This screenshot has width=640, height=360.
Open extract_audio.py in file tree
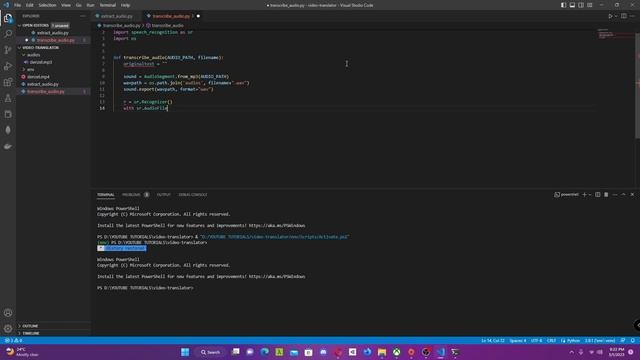coord(53,84)
